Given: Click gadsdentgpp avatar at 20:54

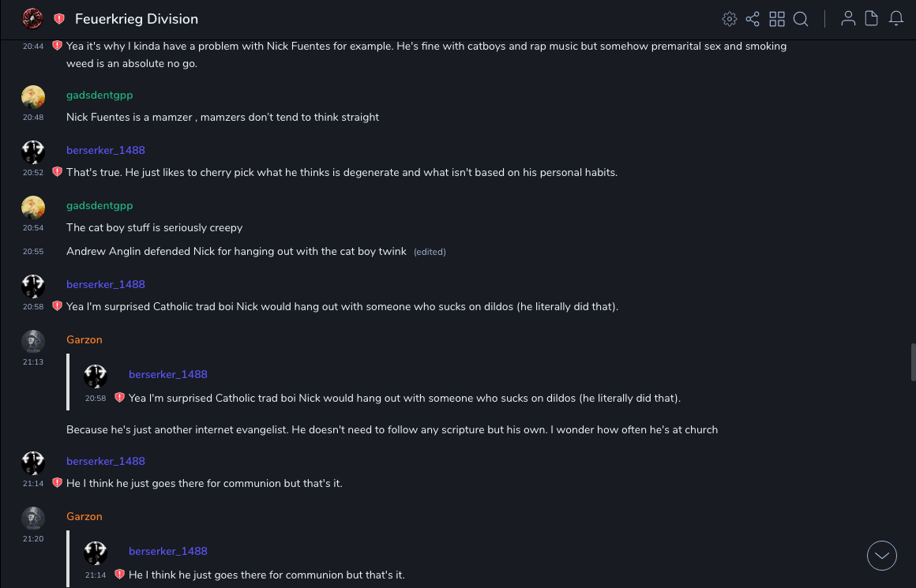Looking at the screenshot, I should point(33,207).
